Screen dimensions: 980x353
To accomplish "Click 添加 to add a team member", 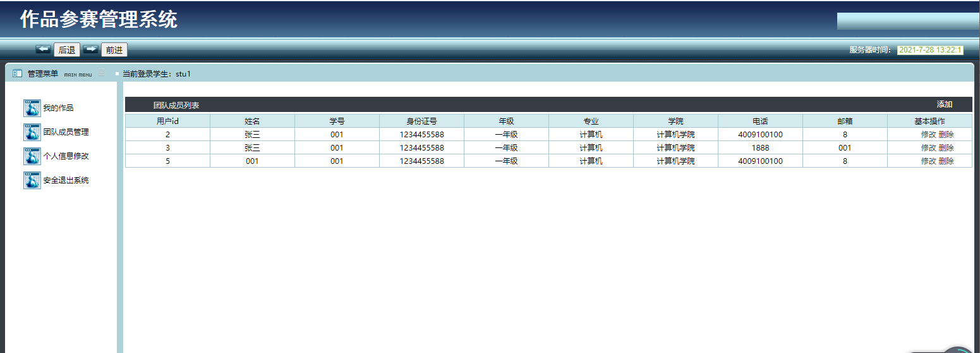I will tap(944, 104).
